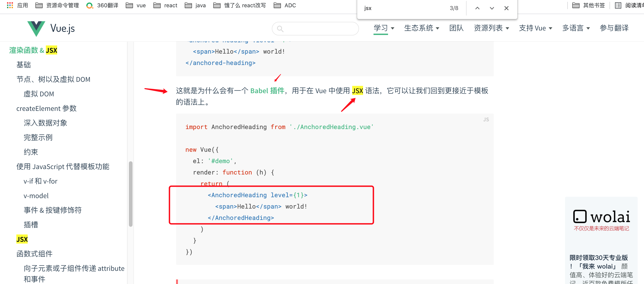
Task: Open the 渲染函数 & JSX sidebar heading
Action: (x=33, y=50)
